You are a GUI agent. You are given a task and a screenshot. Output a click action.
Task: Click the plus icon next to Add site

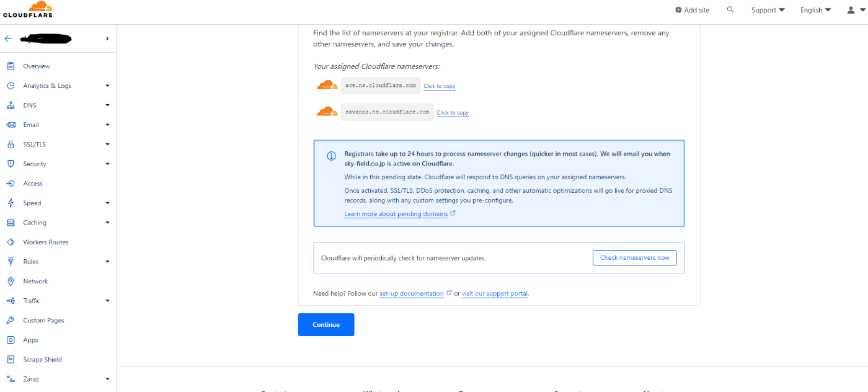click(678, 10)
